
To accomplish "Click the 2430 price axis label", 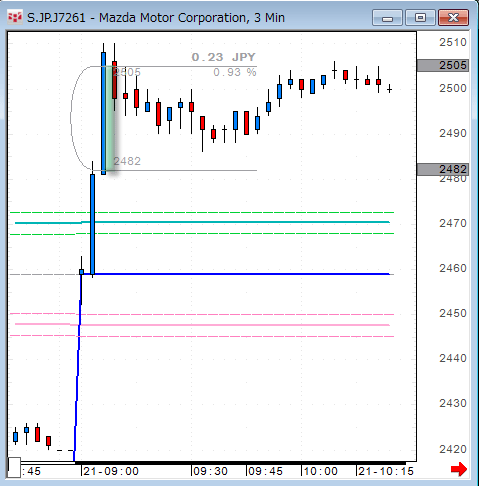I will pyautogui.click(x=453, y=403).
